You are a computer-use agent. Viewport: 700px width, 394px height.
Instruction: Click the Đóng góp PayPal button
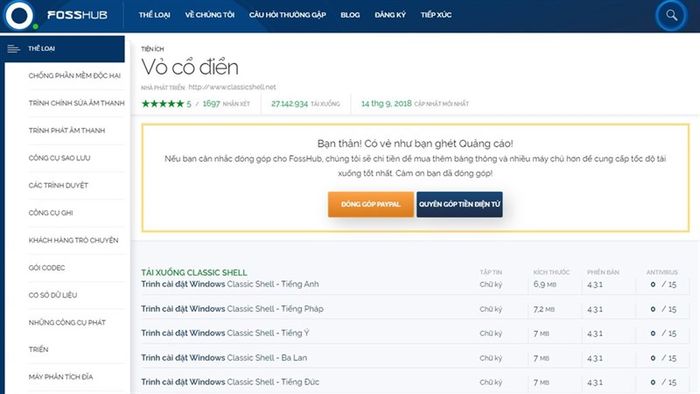[x=371, y=204]
